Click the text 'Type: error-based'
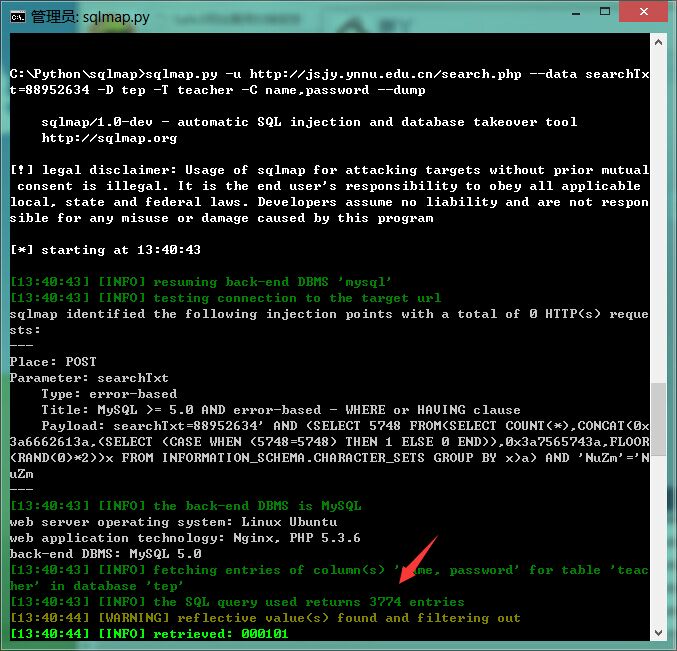 [x=109, y=394]
